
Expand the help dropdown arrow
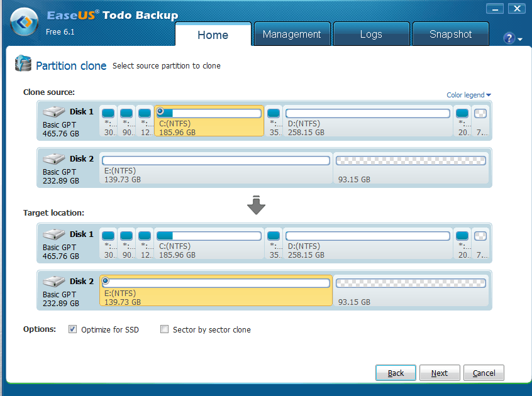tap(520, 40)
